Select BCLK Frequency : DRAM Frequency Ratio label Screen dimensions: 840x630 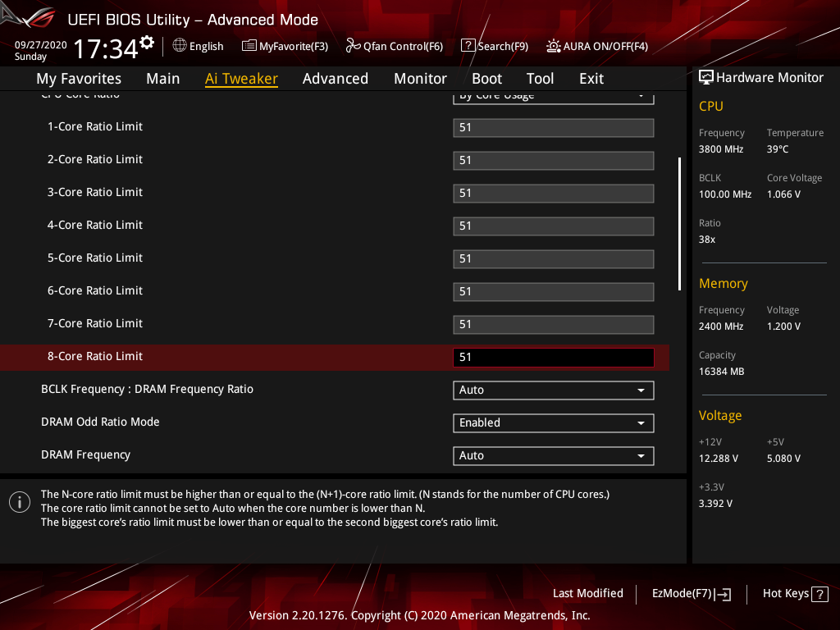(147, 389)
